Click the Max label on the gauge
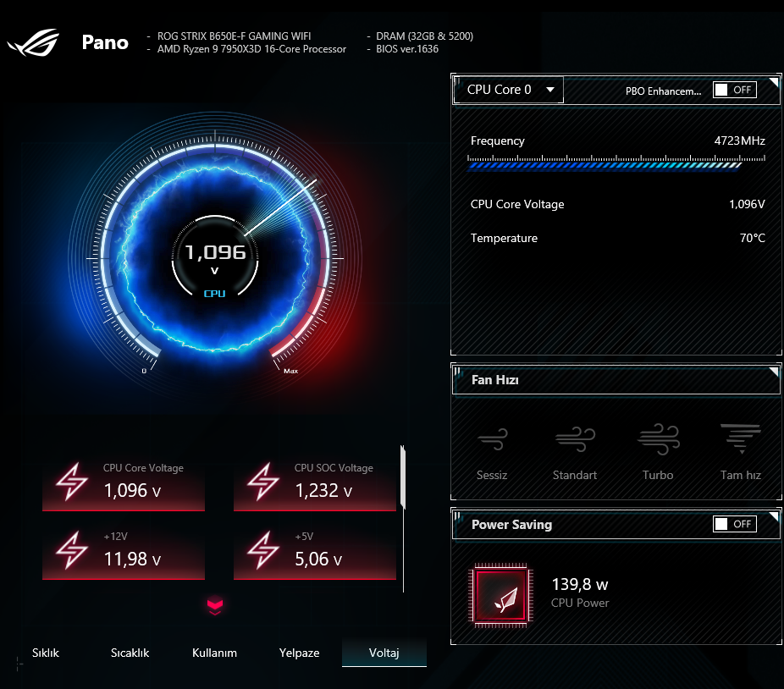The height and width of the screenshot is (689, 784). 291,371
